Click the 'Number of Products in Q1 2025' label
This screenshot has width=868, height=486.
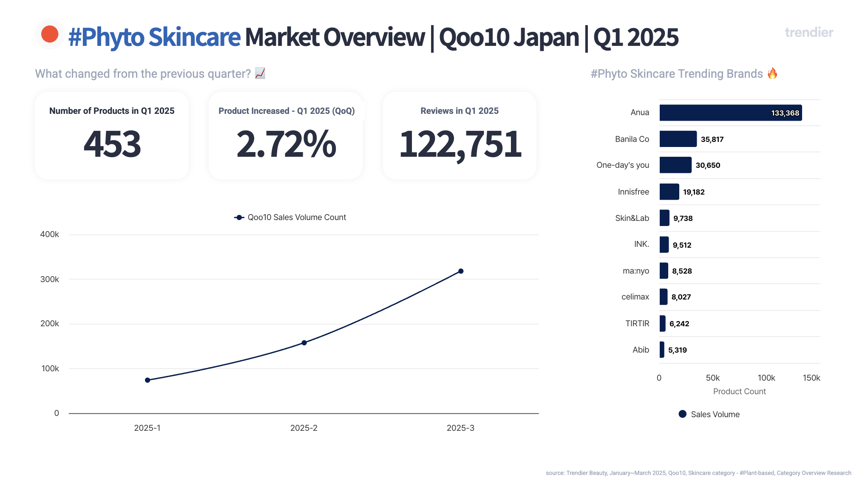click(x=112, y=111)
